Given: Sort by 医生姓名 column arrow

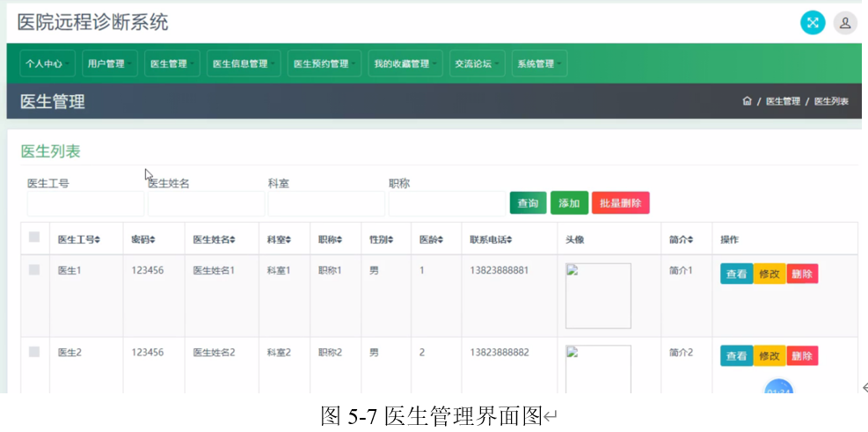Looking at the screenshot, I should click(x=232, y=240).
